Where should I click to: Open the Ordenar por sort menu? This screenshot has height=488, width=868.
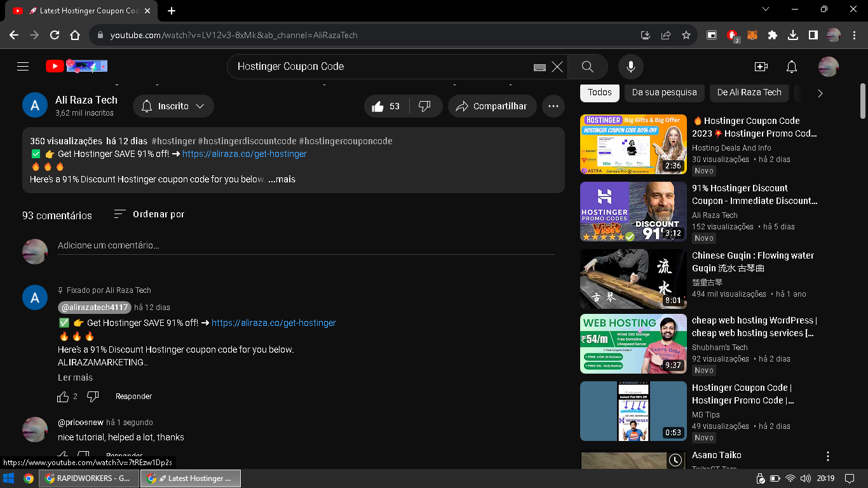[149, 214]
